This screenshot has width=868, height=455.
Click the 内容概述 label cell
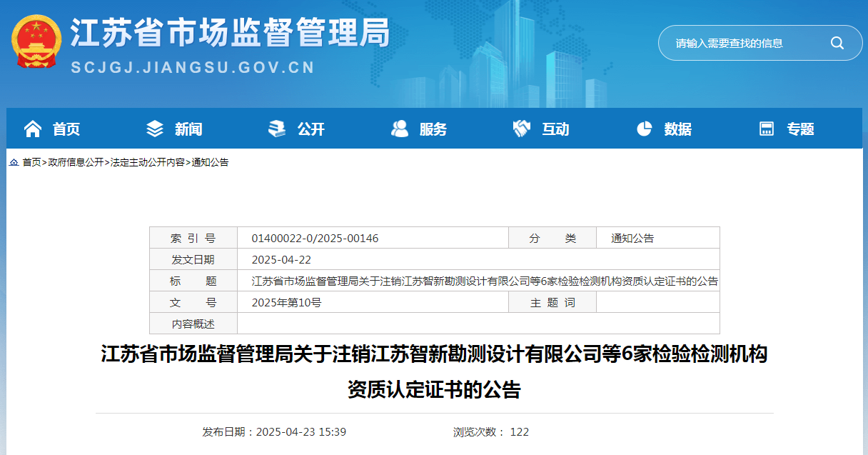[x=193, y=324]
